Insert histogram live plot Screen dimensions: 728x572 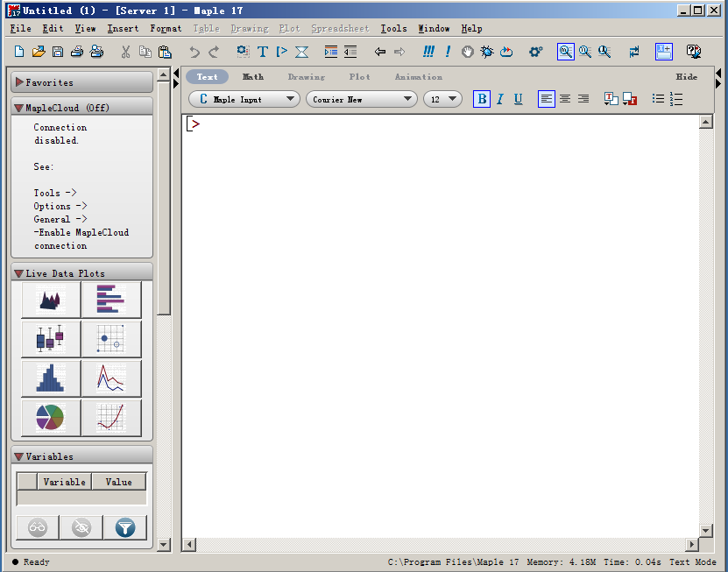(x=51, y=378)
